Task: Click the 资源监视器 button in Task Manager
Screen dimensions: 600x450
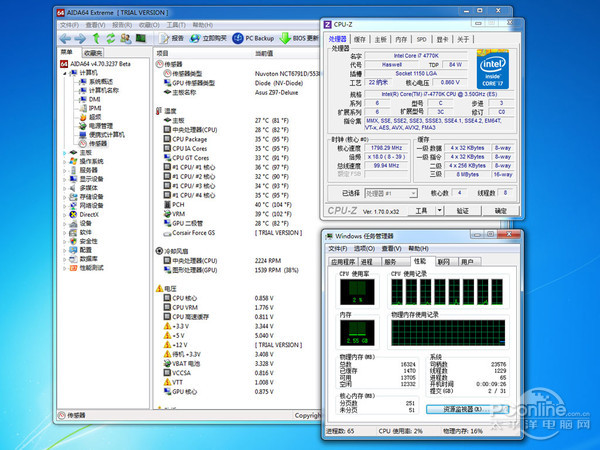Action: pos(462,409)
